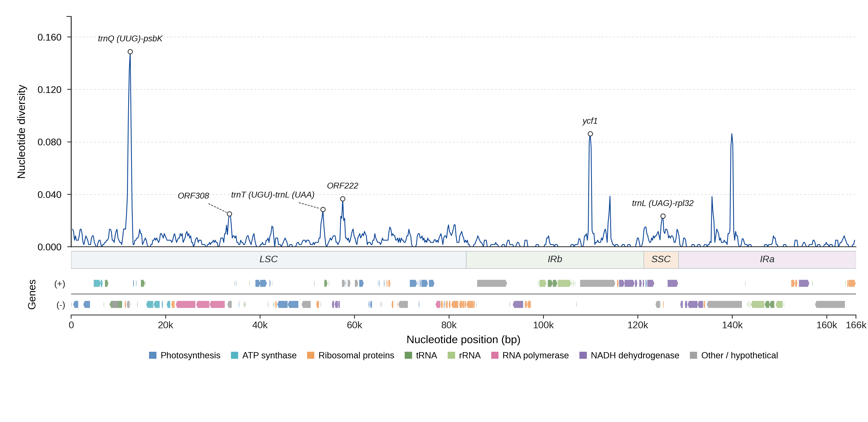
Task: Click the 'Genes' track label
Action: [32, 294]
